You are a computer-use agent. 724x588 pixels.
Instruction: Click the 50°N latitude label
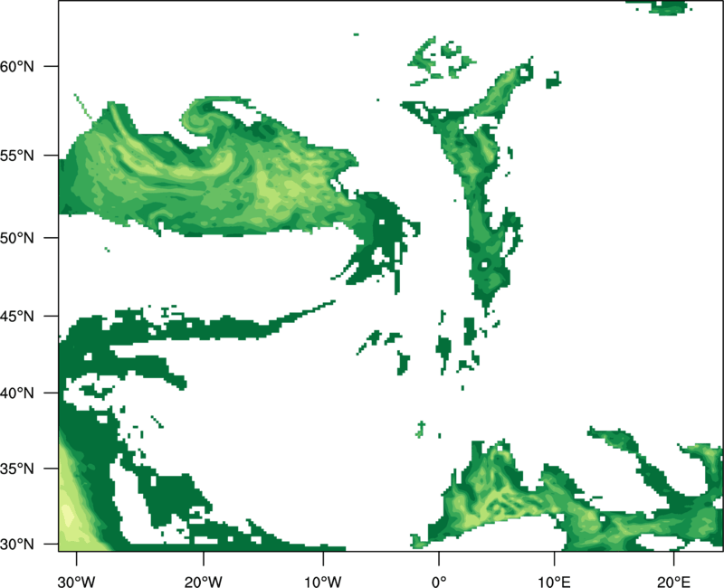point(17,239)
